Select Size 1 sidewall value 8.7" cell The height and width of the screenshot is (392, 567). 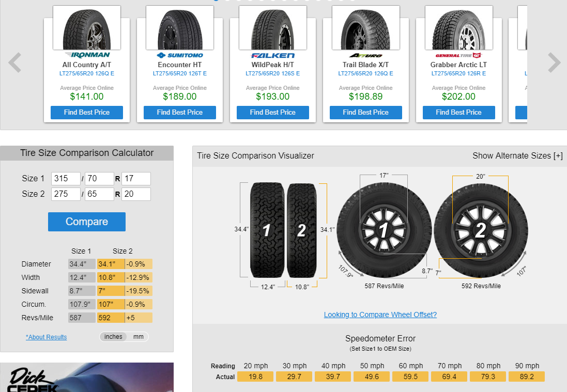(82, 291)
